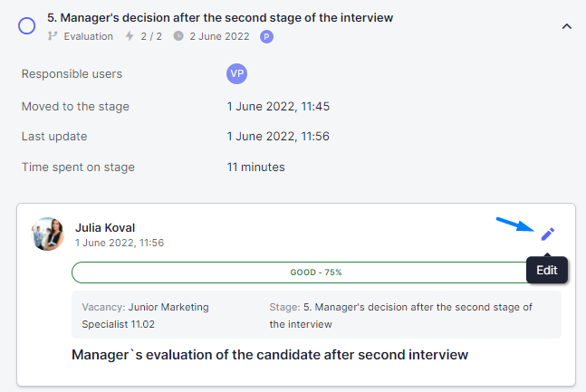Open Manager's evaluation after second interview heading
This screenshot has height=392, width=586.
coord(270,355)
